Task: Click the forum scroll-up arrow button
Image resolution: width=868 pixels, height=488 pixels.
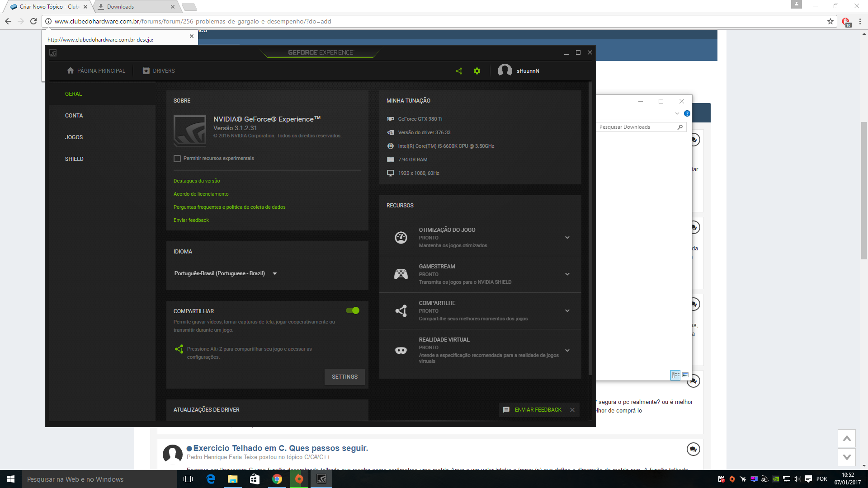Action: (x=847, y=438)
